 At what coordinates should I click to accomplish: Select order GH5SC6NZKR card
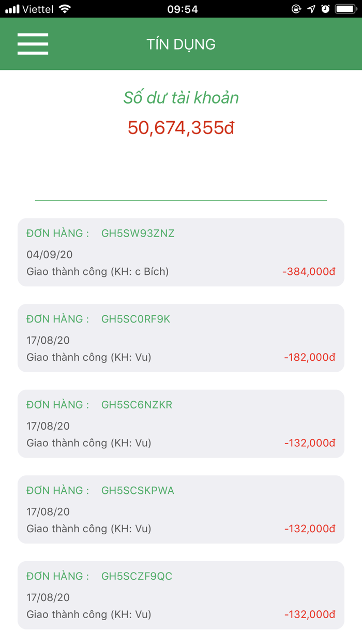click(181, 423)
